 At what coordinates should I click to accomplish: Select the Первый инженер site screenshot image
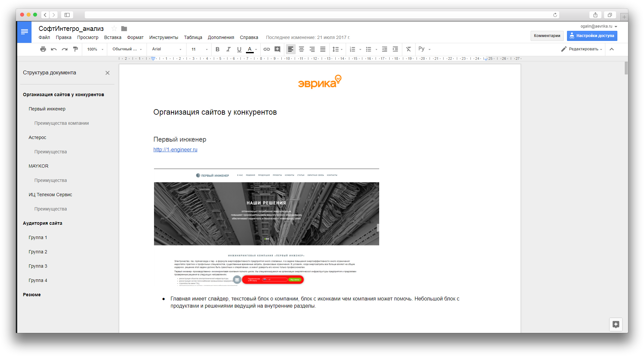(x=266, y=227)
